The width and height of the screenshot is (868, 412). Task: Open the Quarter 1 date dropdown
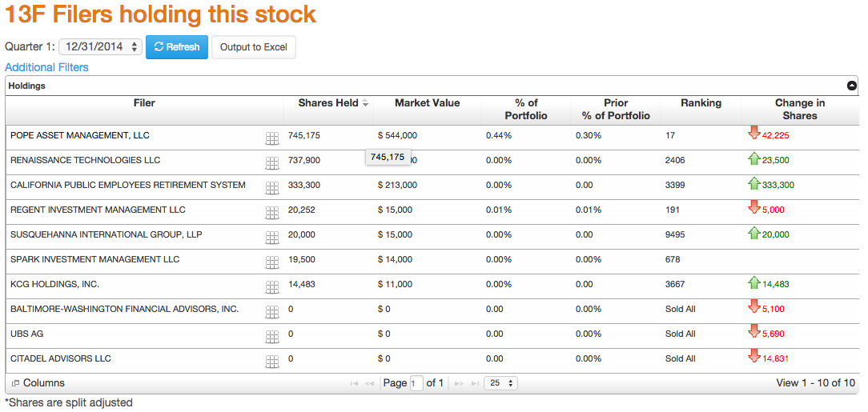pyautogui.click(x=101, y=47)
